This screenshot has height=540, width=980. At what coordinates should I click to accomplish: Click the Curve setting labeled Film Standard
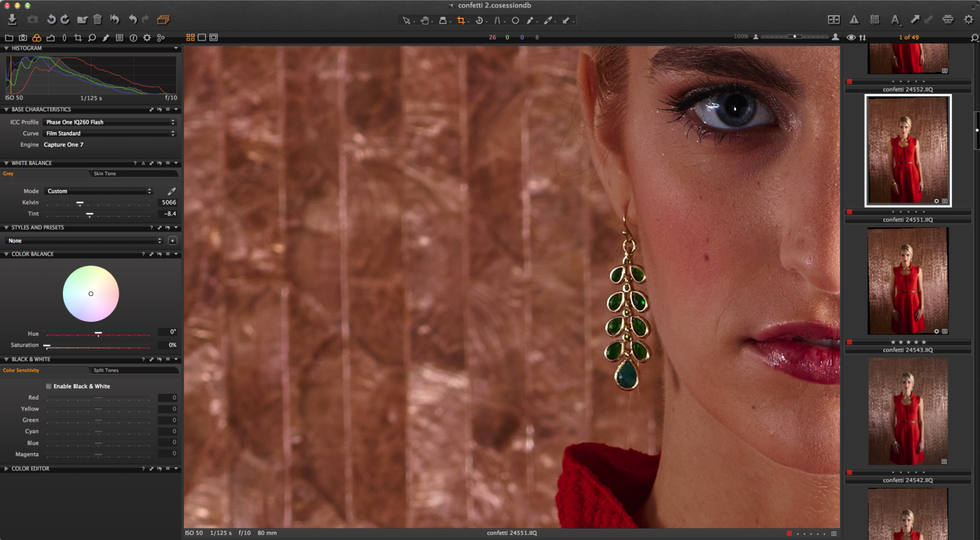[x=110, y=133]
